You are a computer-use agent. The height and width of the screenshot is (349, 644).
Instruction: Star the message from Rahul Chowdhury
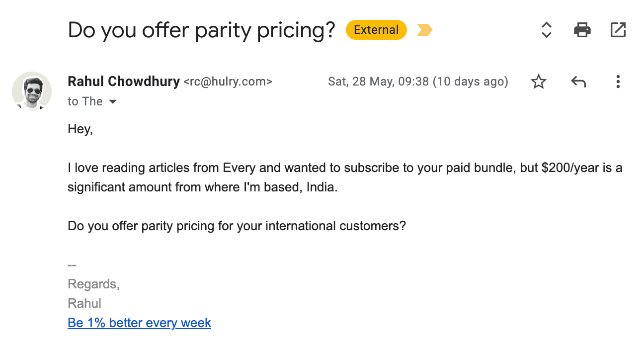(538, 82)
